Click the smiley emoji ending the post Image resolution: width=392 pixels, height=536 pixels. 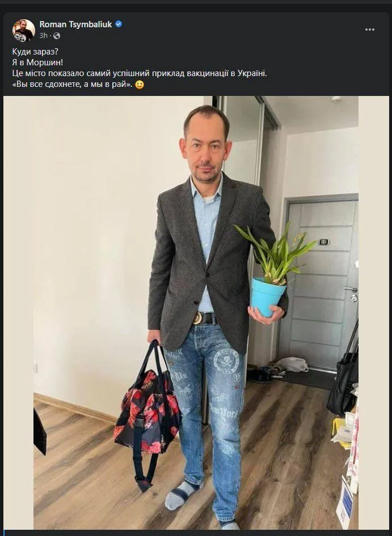pos(140,85)
